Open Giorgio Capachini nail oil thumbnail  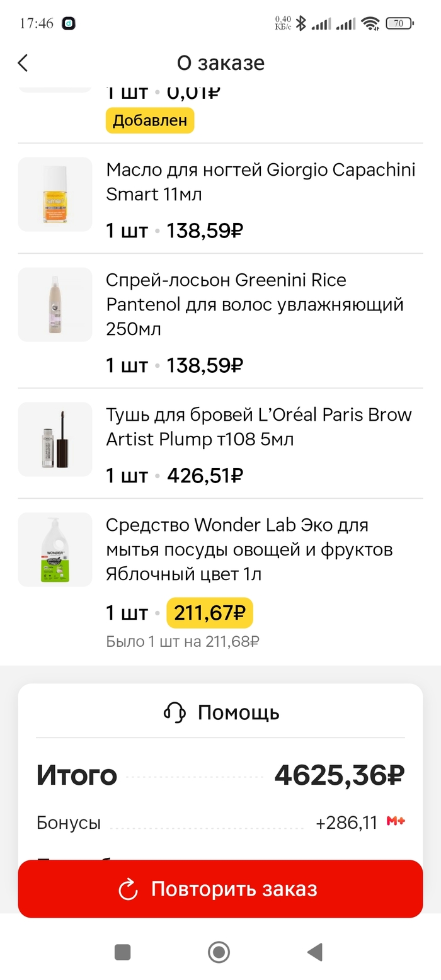pos(55,194)
